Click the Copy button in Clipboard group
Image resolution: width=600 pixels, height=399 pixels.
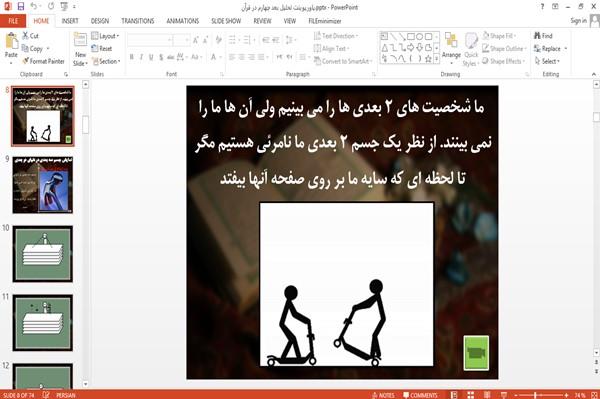(32, 49)
